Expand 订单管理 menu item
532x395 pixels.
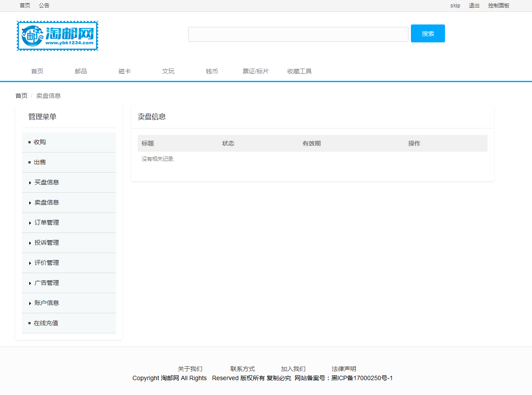69,222
